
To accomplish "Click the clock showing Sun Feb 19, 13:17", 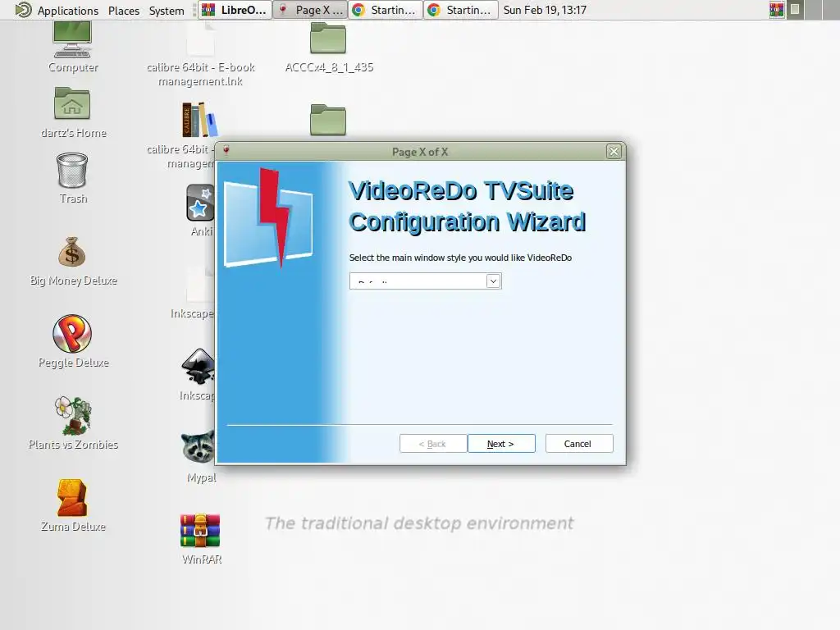I will [545, 10].
